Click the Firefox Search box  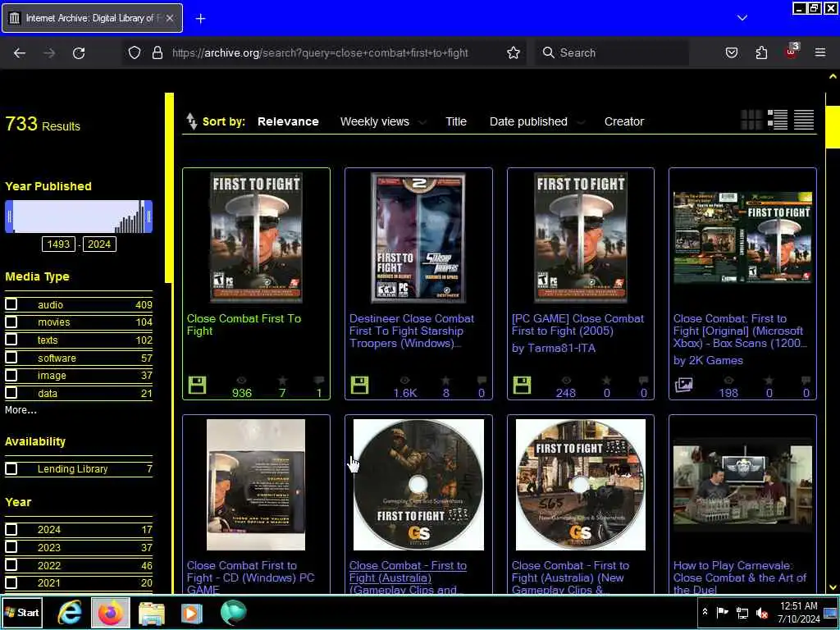(612, 52)
